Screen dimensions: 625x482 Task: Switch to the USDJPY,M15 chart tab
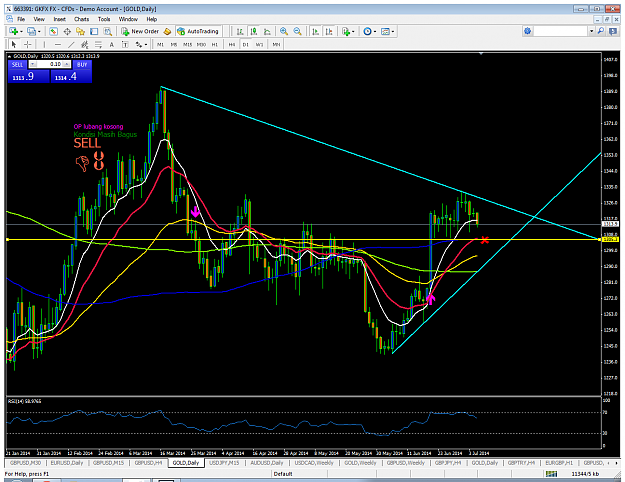tap(224, 463)
